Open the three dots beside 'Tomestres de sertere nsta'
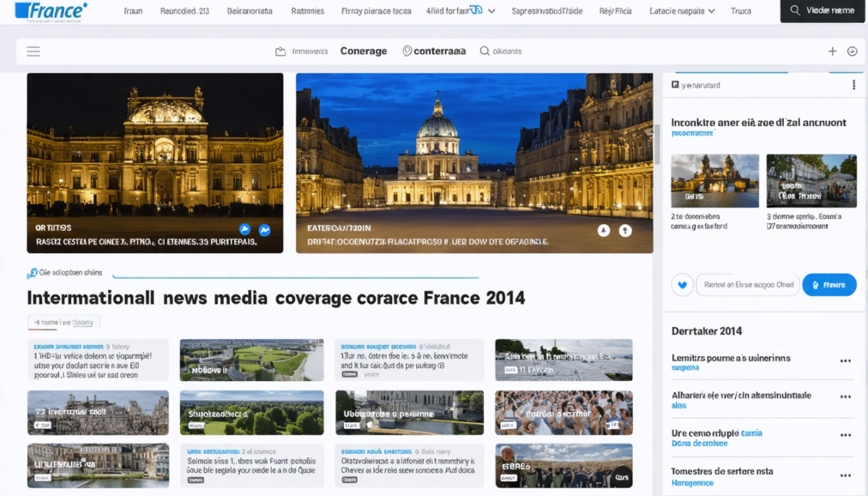This screenshot has height=496, width=868. [845, 475]
